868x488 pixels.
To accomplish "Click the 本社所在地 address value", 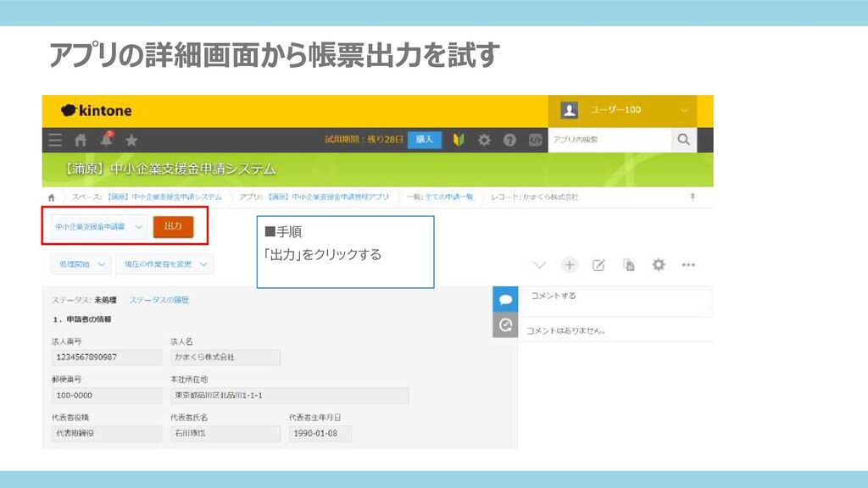I will point(290,396).
